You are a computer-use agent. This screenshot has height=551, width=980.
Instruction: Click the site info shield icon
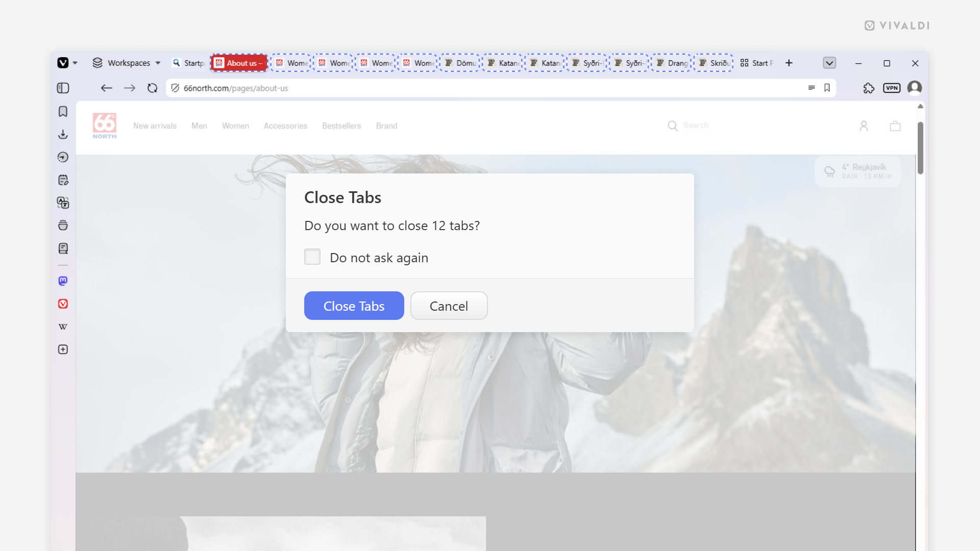coord(175,88)
